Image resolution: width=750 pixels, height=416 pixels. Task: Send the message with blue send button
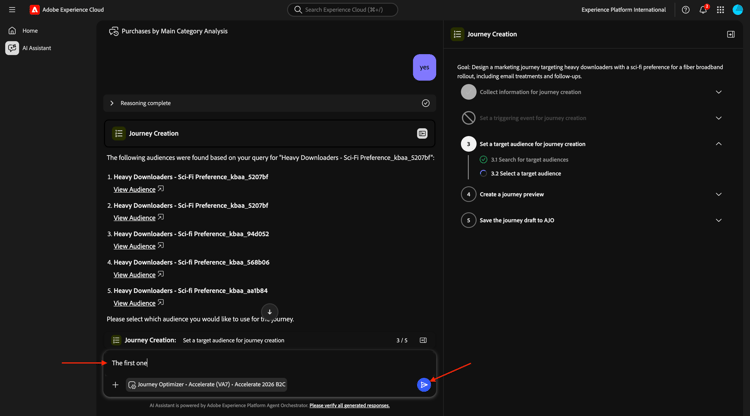[424, 384]
